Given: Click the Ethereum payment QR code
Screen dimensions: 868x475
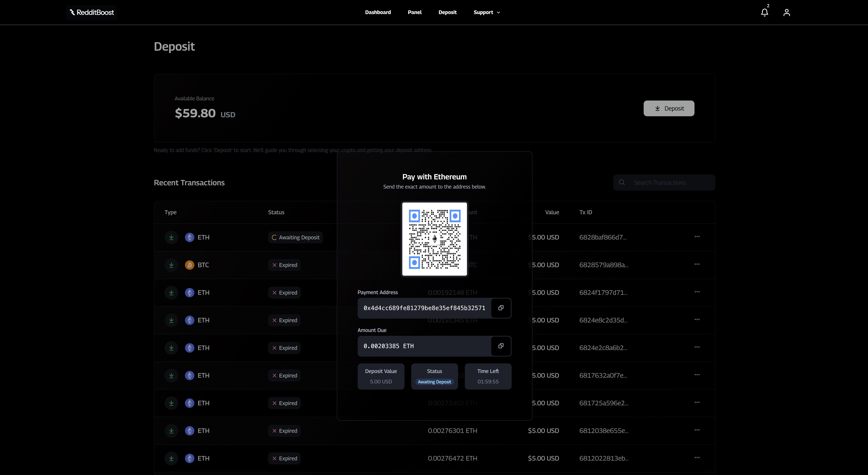Looking at the screenshot, I should (x=434, y=239).
